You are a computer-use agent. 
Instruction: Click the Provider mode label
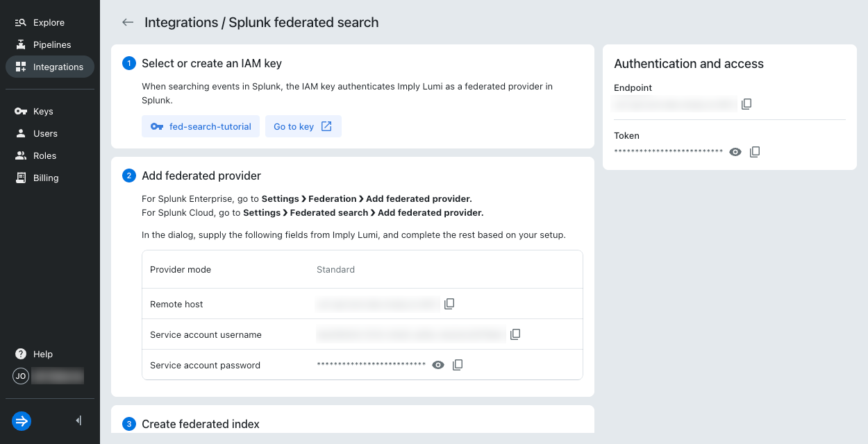[181, 269]
